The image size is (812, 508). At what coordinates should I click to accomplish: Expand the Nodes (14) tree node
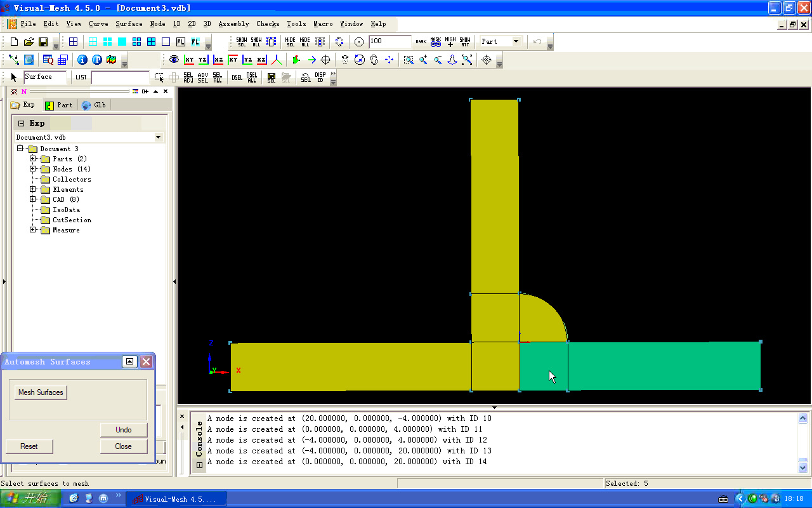pyautogui.click(x=32, y=169)
